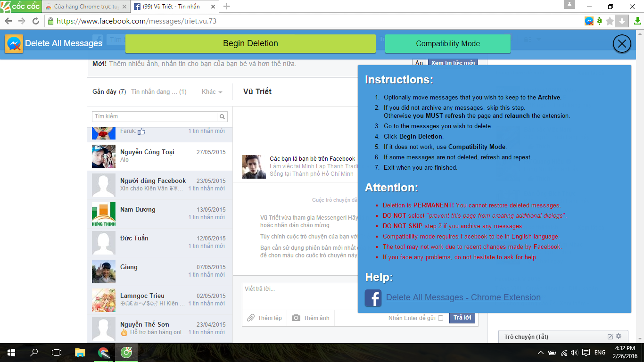Click the Cốc Cốc taskbar icon

(x=126, y=352)
